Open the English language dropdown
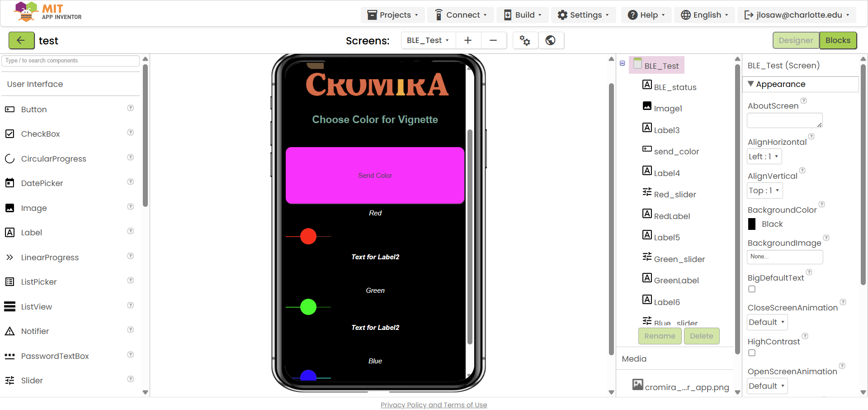This screenshot has width=868, height=410. pos(704,15)
